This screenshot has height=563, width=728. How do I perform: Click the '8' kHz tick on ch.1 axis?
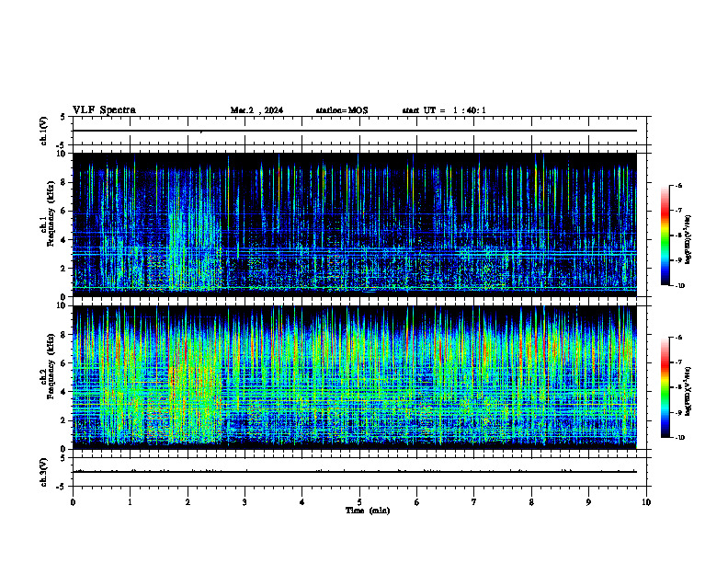(x=64, y=182)
